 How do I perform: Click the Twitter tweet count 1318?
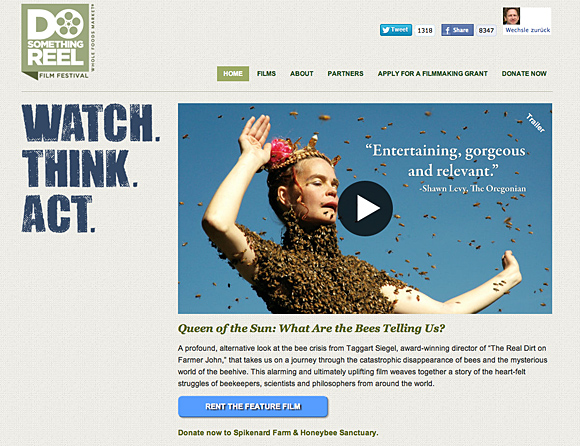tap(425, 30)
